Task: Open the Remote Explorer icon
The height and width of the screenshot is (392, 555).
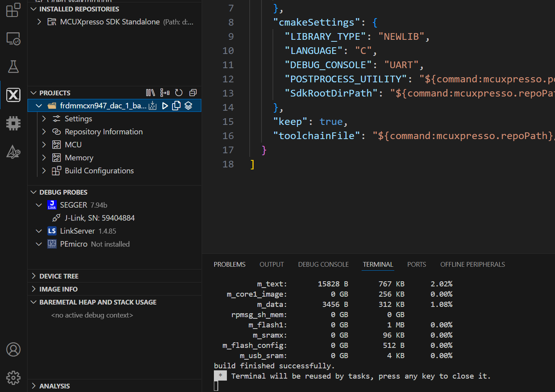Action: pos(13,39)
